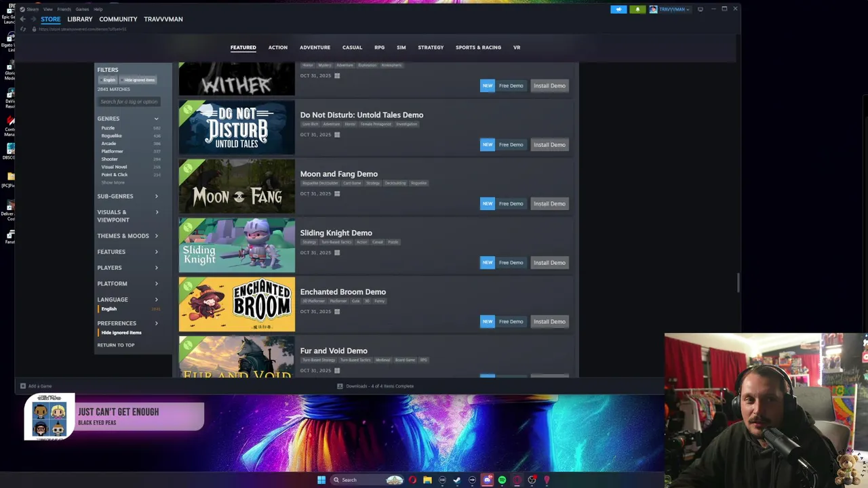
Task: Open Big Picture mode icon
Action: 701,9
